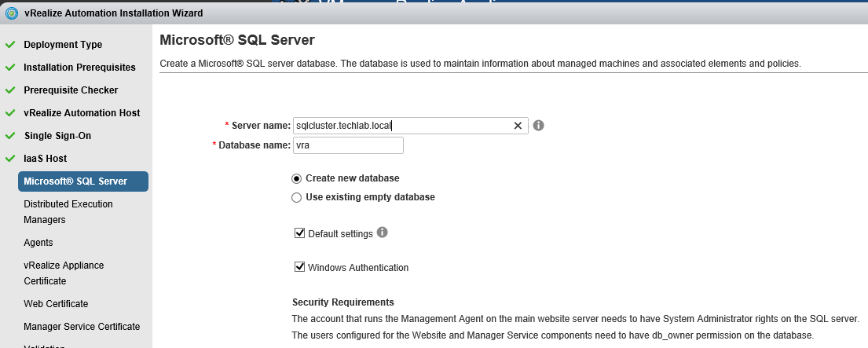Image resolution: width=868 pixels, height=348 pixels.
Task: Open the Single Sign-On step
Action: pos(57,136)
